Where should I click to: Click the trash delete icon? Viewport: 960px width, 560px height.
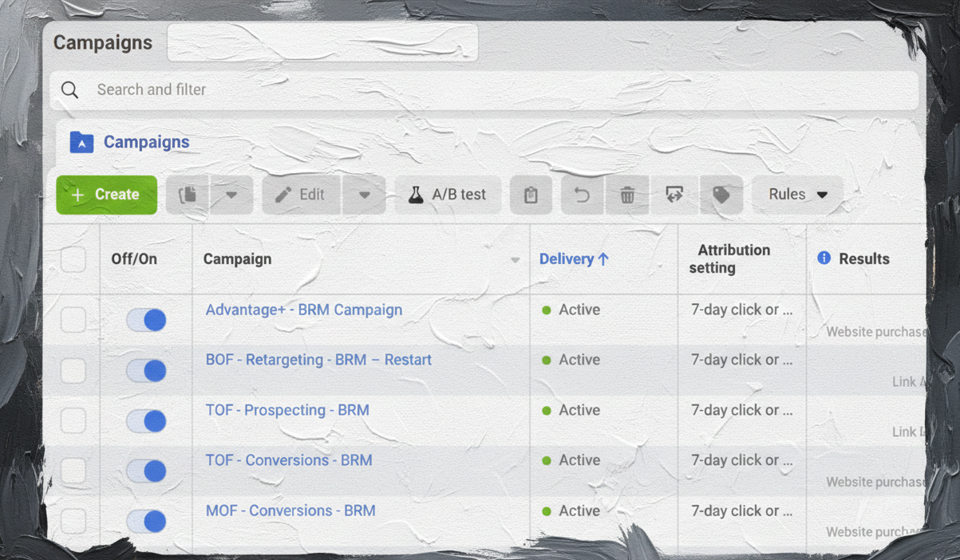[628, 195]
